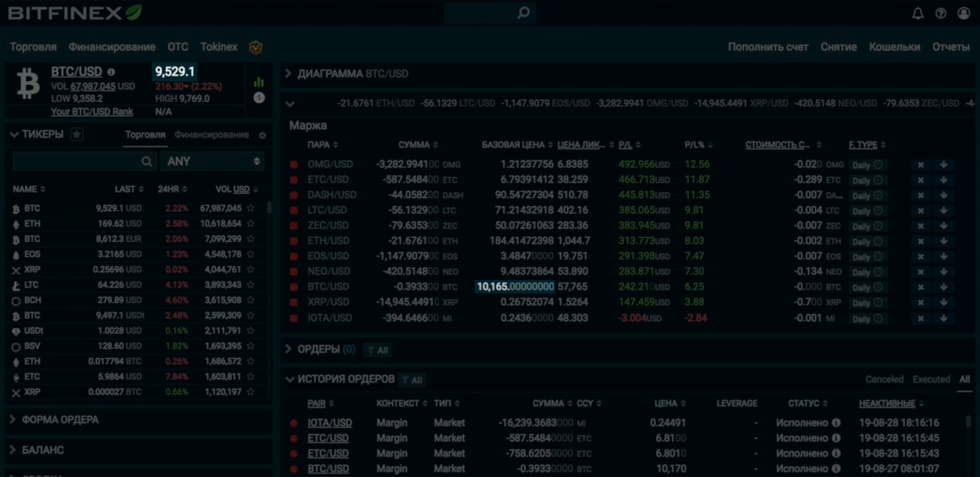The width and height of the screenshot is (980, 477).
Task: Click the All filter button next to ОРДЕРЫ
Action: [377, 350]
